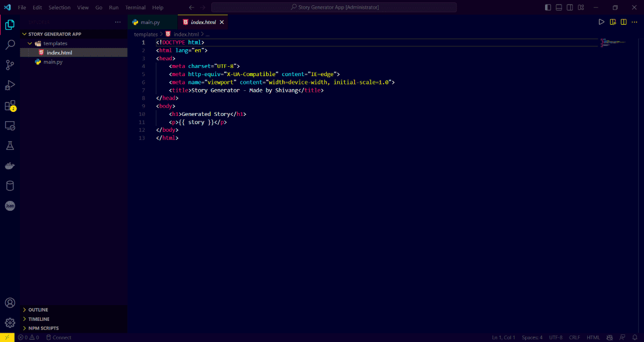Open the Database cylinder view
The image size is (644, 342).
[x=10, y=186]
